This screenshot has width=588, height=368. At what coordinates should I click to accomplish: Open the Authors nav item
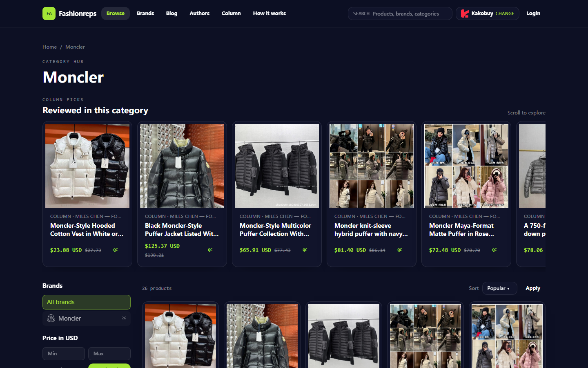pyautogui.click(x=200, y=13)
